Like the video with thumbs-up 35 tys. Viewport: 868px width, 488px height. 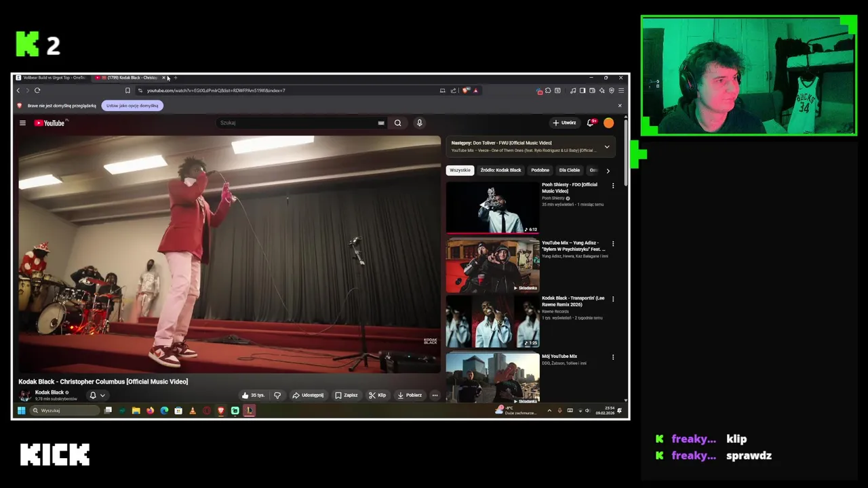[254, 395]
